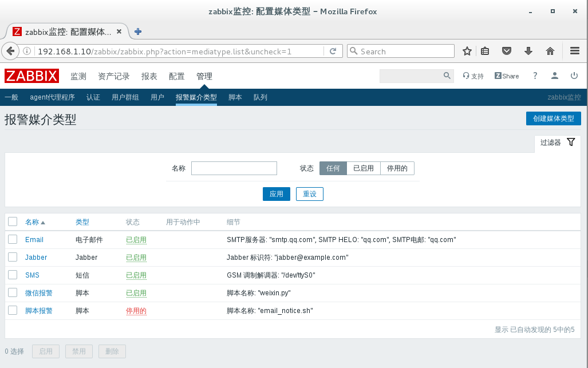Open a new tab with plus icon

coord(138,31)
